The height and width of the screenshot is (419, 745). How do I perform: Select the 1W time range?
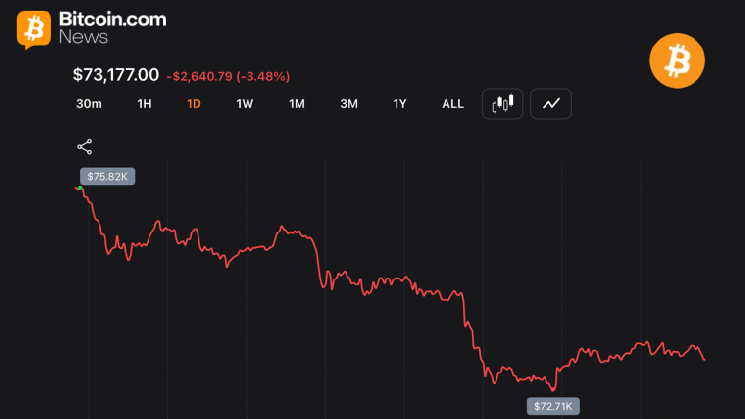(x=245, y=104)
